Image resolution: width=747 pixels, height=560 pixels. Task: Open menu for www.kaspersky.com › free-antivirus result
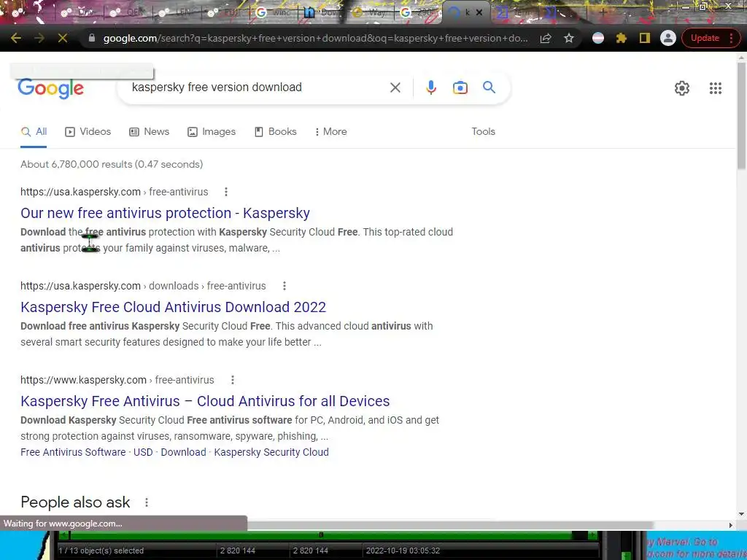233,380
